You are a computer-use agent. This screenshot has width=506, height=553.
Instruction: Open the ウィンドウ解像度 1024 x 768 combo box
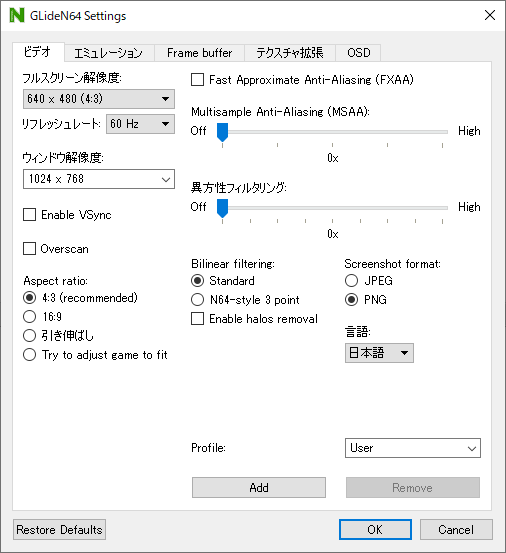point(99,179)
